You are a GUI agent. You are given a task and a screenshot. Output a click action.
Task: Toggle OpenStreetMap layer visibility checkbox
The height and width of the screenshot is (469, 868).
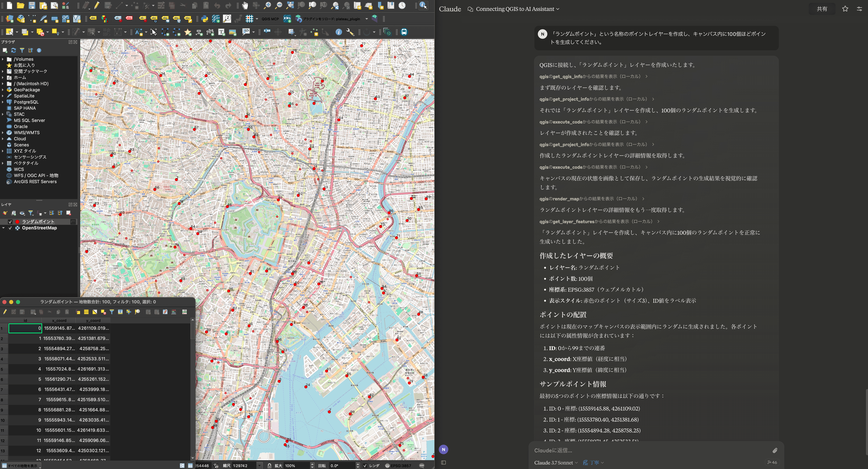pos(10,228)
